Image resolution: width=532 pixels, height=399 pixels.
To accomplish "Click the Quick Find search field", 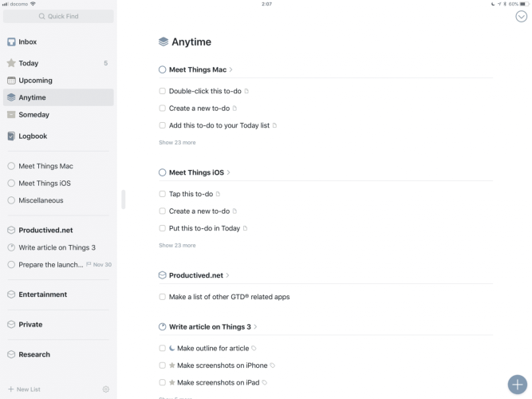I will pyautogui.click(x=58, y=16).
